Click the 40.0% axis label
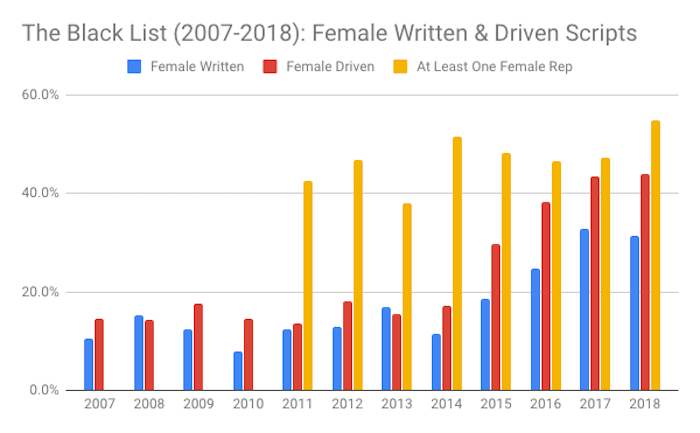This screenshot has height=433, width=700. click(40, 193)
